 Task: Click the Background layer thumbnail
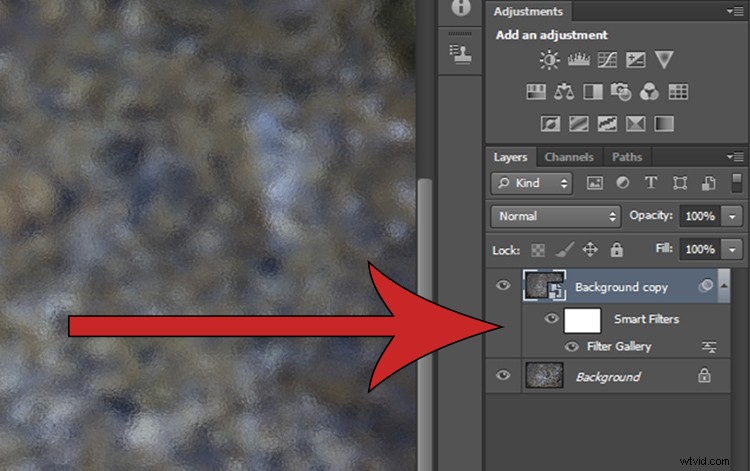click(544, 375)
